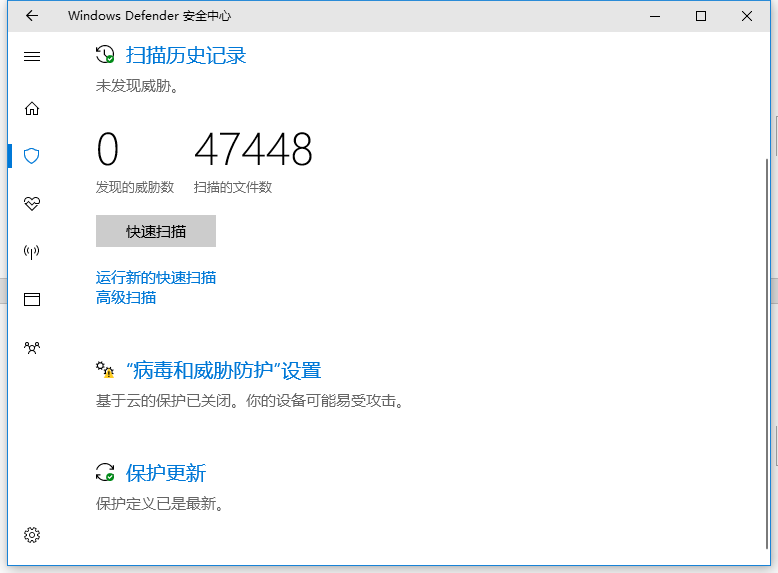
Task: Open the 保护更新 link
Action: [x=166, y=473]
